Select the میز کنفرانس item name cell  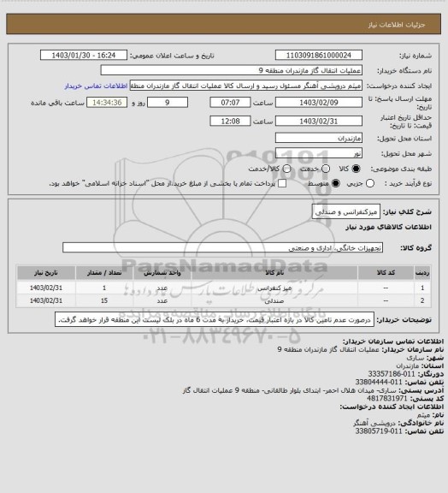point(274,288)
